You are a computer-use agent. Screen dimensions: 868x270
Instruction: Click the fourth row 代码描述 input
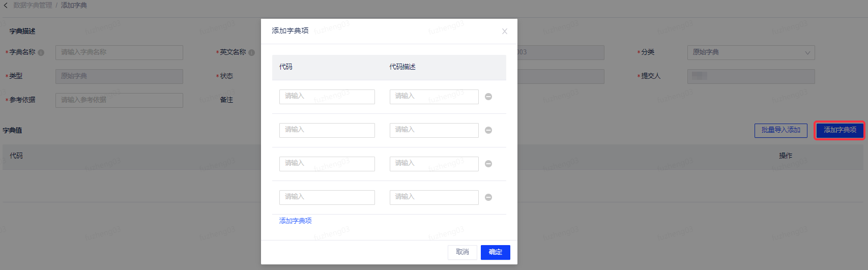[434, 197]
